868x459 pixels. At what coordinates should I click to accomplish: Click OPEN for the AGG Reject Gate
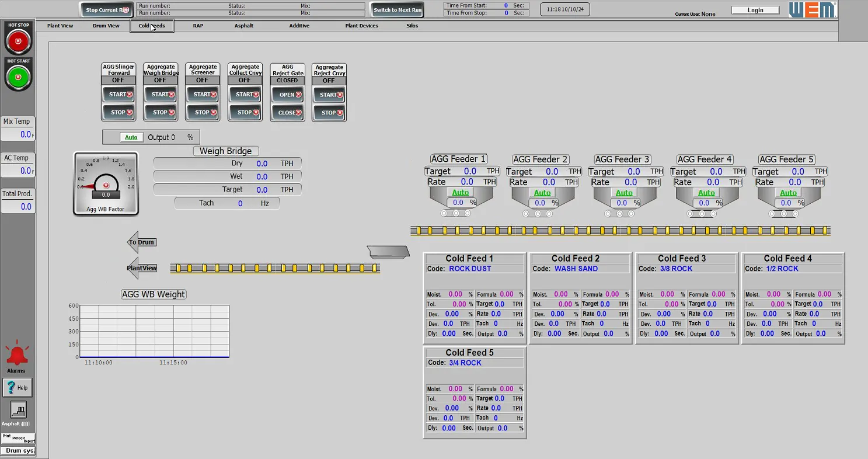287,94
